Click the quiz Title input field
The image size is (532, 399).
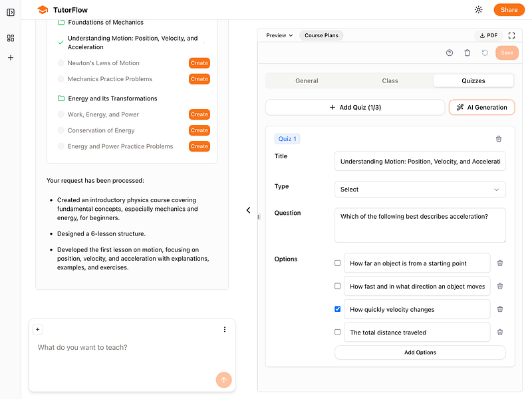pyautogui.click(x=420, y=161)
